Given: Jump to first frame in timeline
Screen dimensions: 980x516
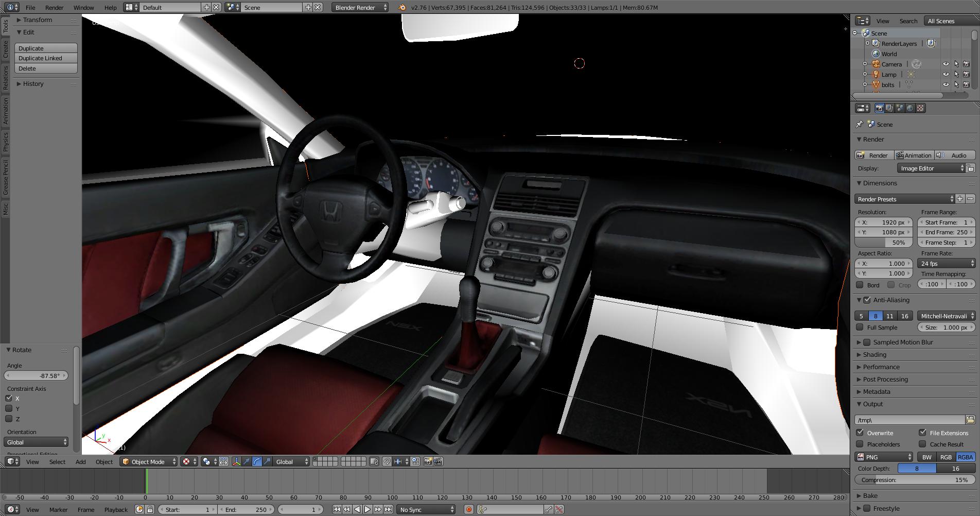Looking at the screenshot, I should (337, 509).
